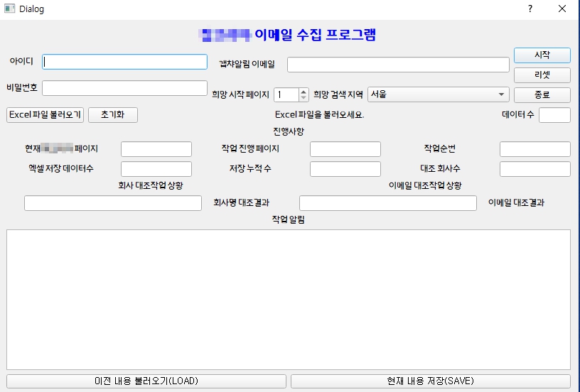The height and width of the screenshot is (392, 580).
Task: Click the 초기화 (Initialize) button
Action: 112,115
